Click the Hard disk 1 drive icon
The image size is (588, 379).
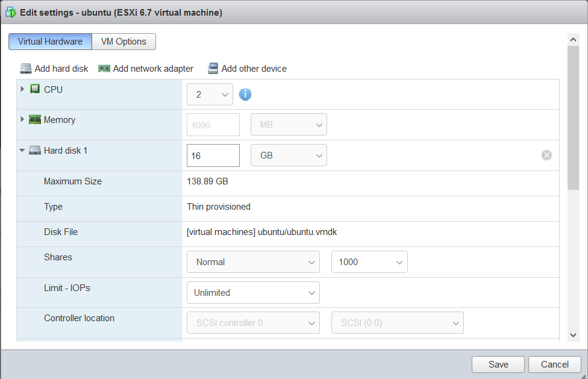pos(35,150)
